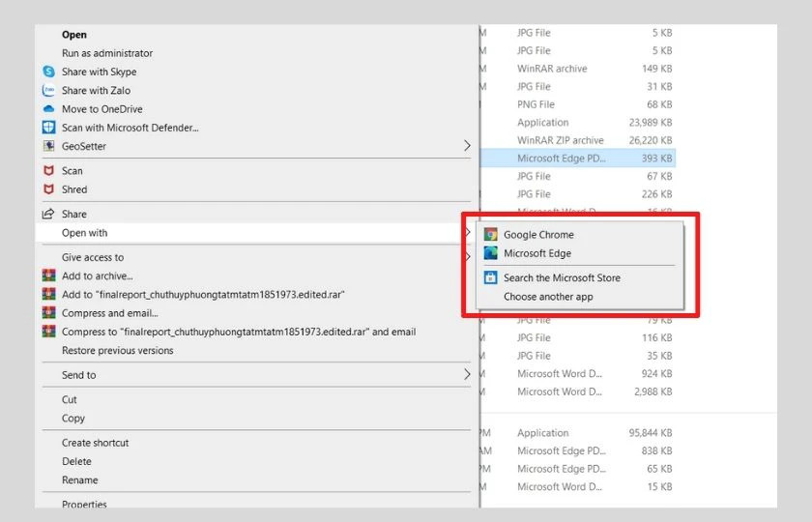Image resolution: width=812 pixels, height=522 pixels.
Task: Click the OneDrive cloud icon
Action: 48,108
